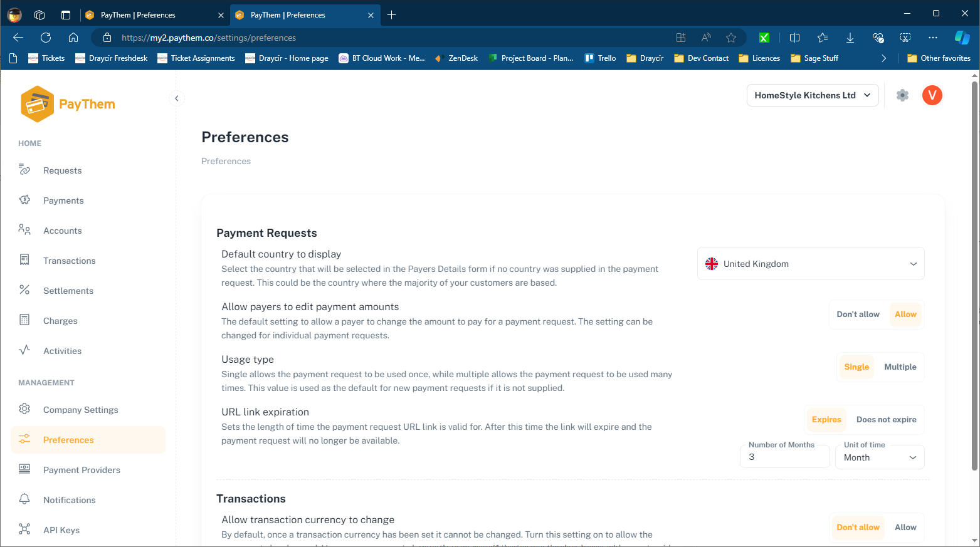Open the Sage Stuff favorites folder
The height and width of the screenshot is (547, 980).
(x=814, y=58)
